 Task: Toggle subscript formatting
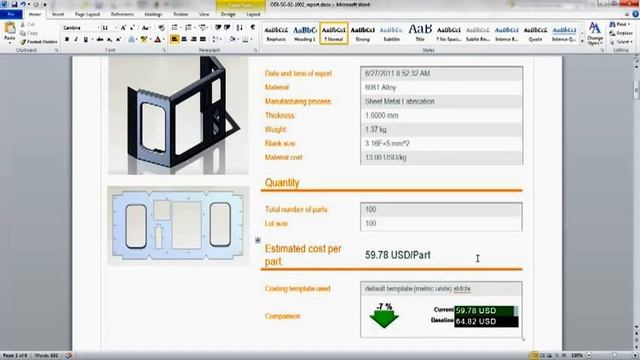pos(109,40)
